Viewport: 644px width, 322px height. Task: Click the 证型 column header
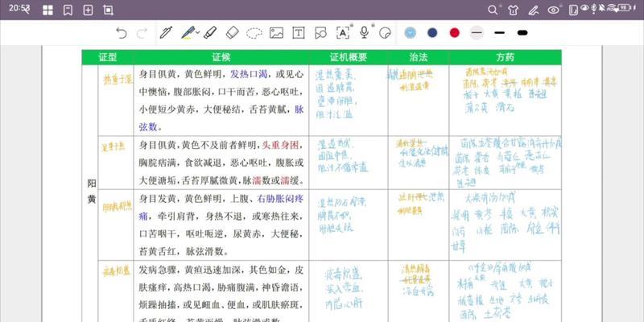pyautogui.click(x=108, y=57)
